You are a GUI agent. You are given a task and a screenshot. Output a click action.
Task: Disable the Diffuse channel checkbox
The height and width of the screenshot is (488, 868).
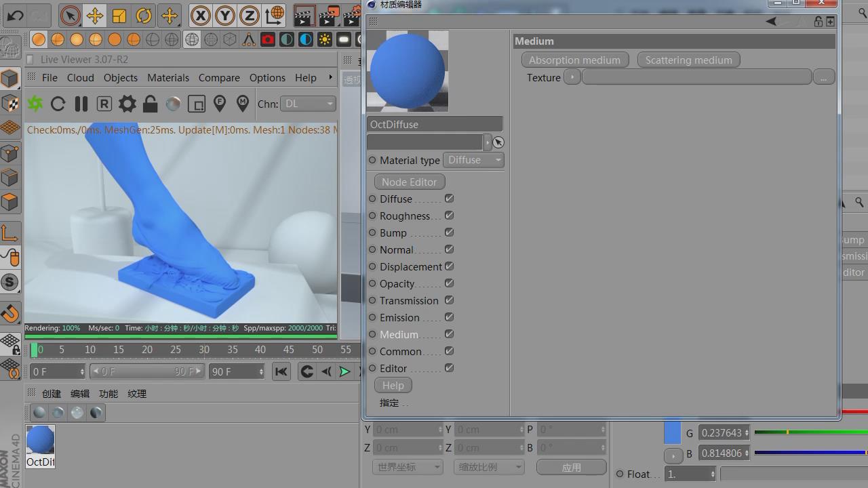point(449,199)
